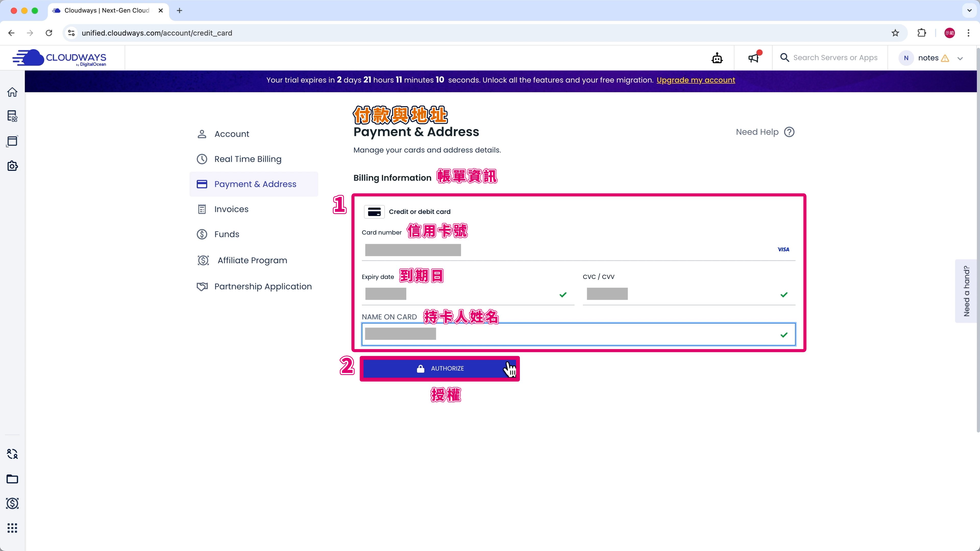980x551 pixels.
Task: Select Real Time Billing menu item
Action: [248, 159]
